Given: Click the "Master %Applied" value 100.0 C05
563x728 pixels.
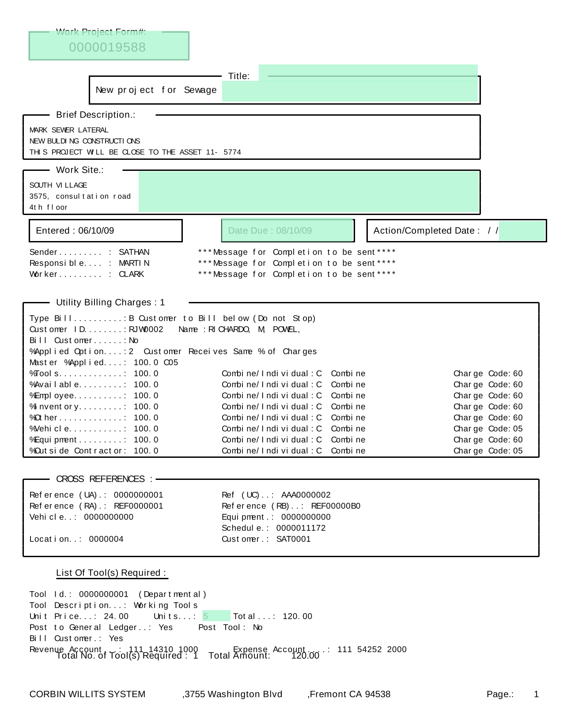Looking at the screenshot, I should [x=156, y=362].
